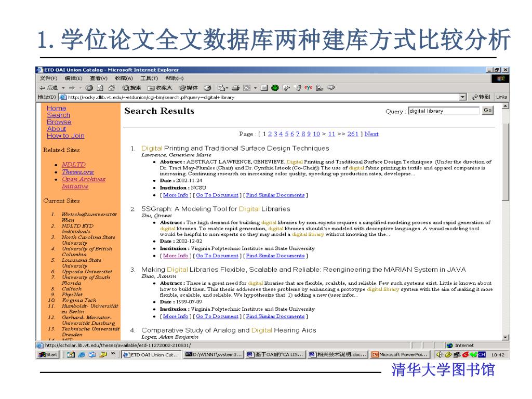This screenshot has width=532, height=399.
Task: Click the page icon beside the address URL
Action: click(x=63, y=97)
